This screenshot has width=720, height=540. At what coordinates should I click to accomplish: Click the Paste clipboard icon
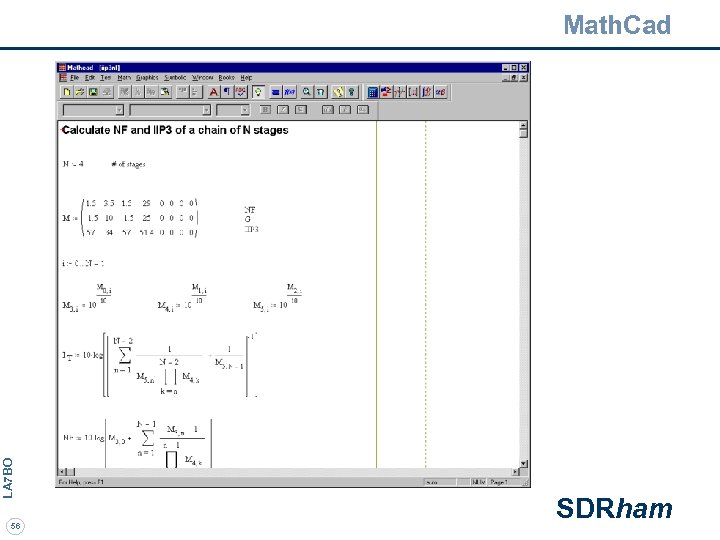point(164,92)
